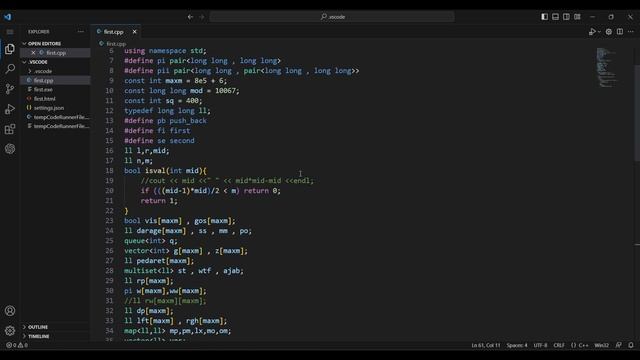The height and width of the screenshot is (360, 640).
Task: Open the Extensions view
Action: point(10,129)
